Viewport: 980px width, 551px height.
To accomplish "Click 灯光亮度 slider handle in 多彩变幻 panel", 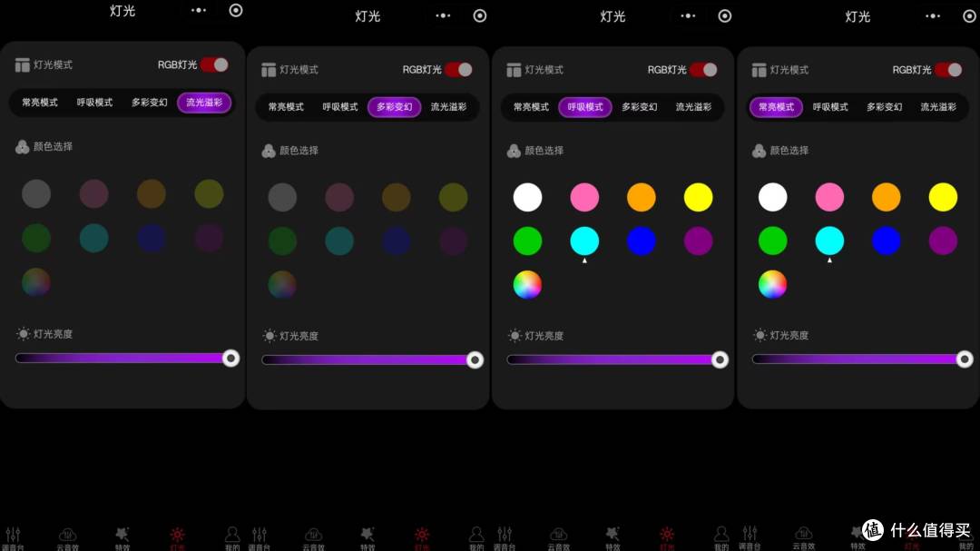I will pos(475,360).
